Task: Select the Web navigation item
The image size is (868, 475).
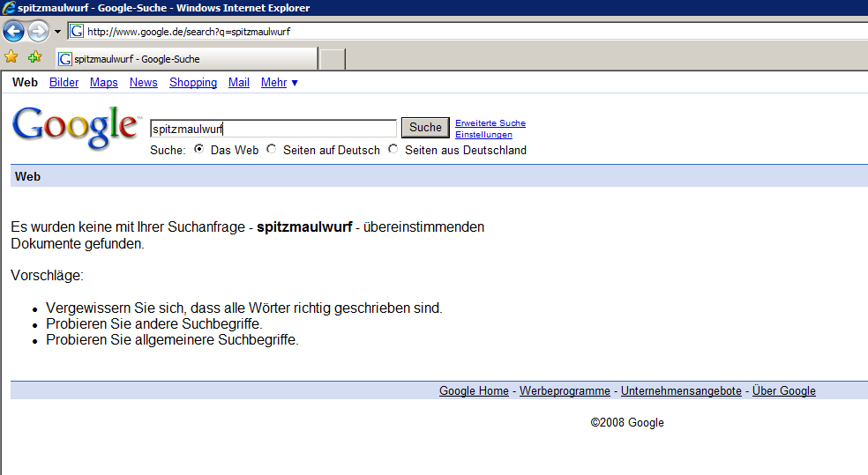Action: pos(25,82)
